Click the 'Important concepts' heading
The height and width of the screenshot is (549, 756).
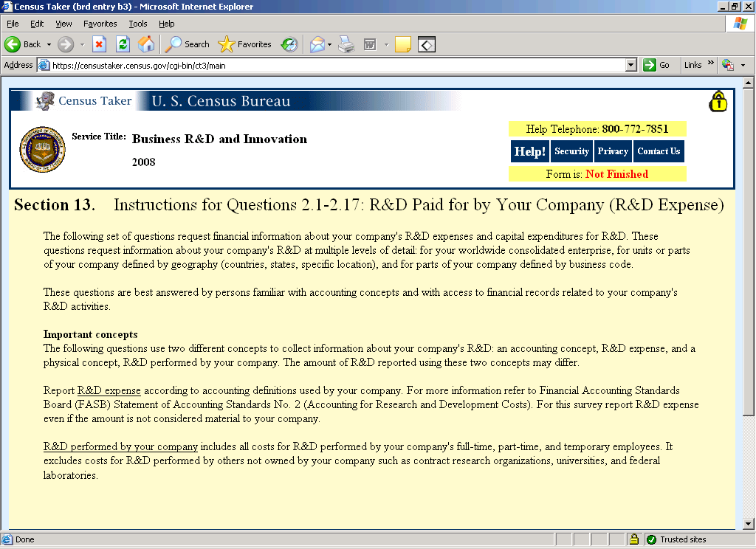click(x=91, y=334)
